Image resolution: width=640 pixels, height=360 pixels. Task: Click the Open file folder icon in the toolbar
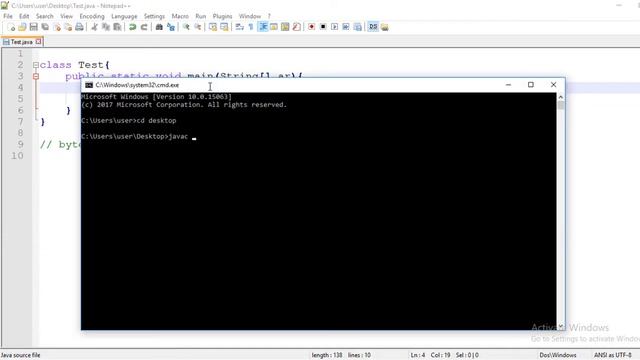coord(22,27)
